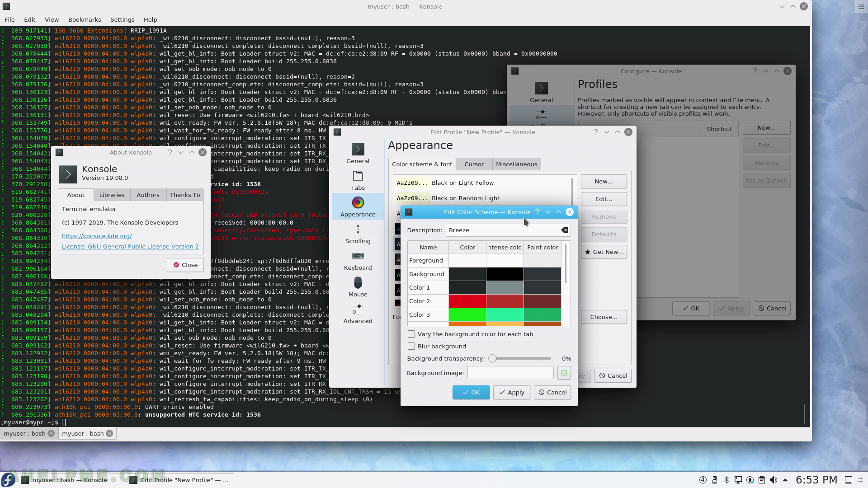Close the second myuser : bash tab
The image size is (868, 488).
pyautogui.click(x=109, y=433)
